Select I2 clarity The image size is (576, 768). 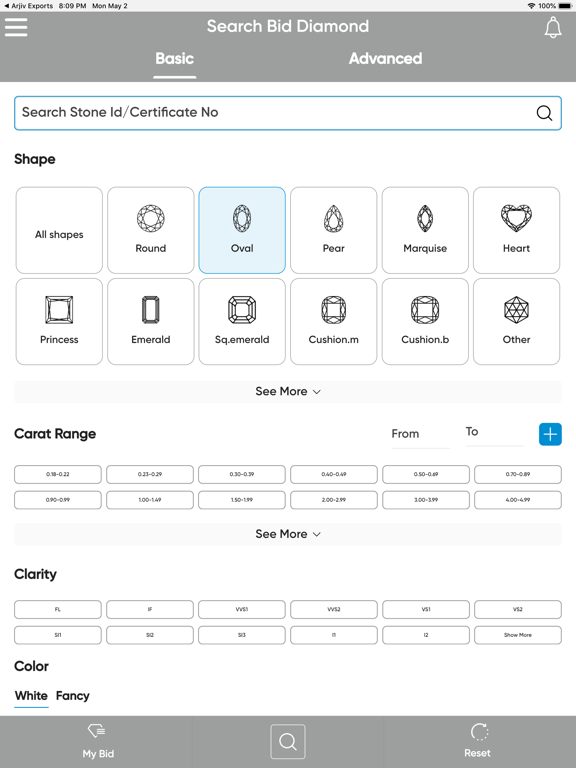[x=426, y=635]
